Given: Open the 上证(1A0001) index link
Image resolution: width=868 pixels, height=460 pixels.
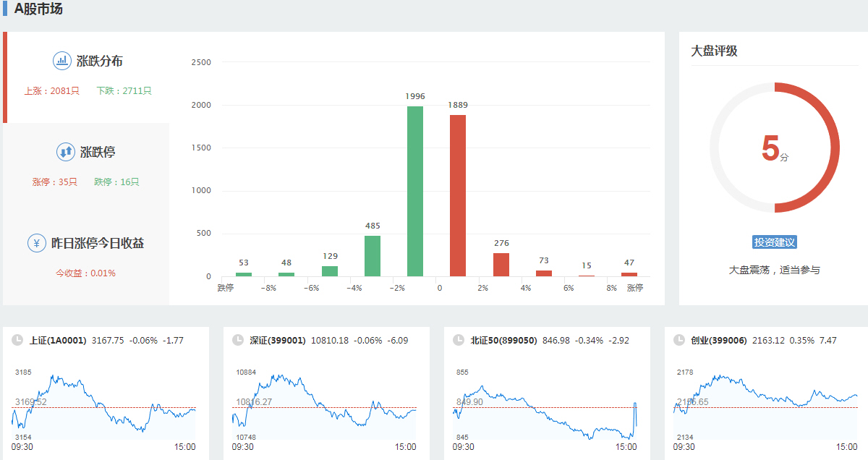Looking at the screenshot, I should (58, 340).
